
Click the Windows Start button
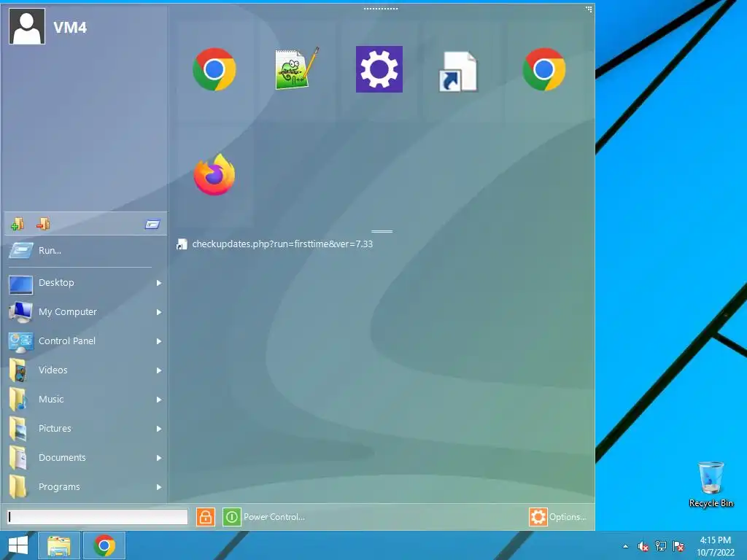(x=18, y=545)
